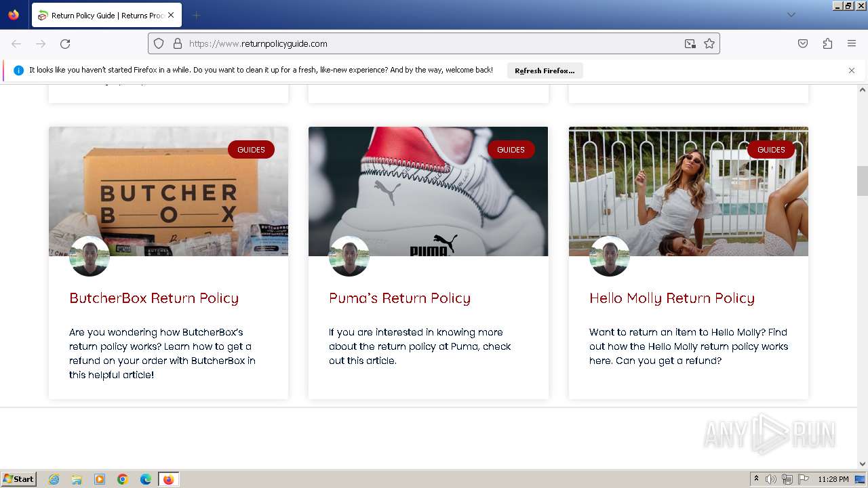Image resolution: width=868 pixels, height=488 pixels.
Task: Click author avatar on ButcherBox card
Action: [x=90, y=256]
